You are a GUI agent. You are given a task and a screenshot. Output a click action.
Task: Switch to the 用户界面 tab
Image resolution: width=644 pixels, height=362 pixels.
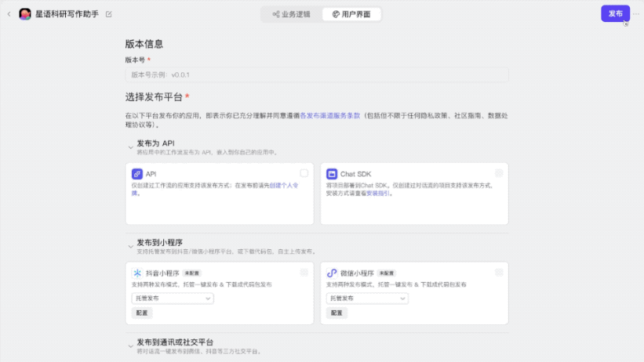pyautogui.click(x=351, y=14)
